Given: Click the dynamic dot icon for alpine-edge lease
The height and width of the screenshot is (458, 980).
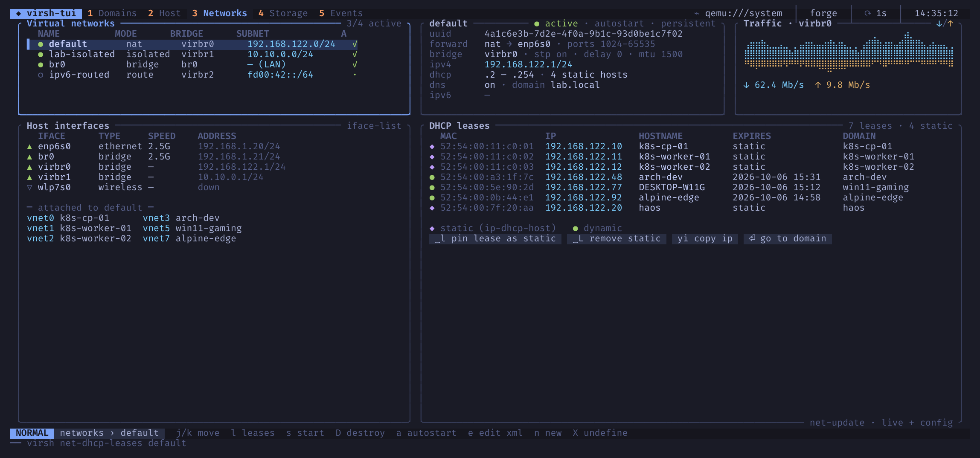Looking at the screenshot, I should (432, 197).
